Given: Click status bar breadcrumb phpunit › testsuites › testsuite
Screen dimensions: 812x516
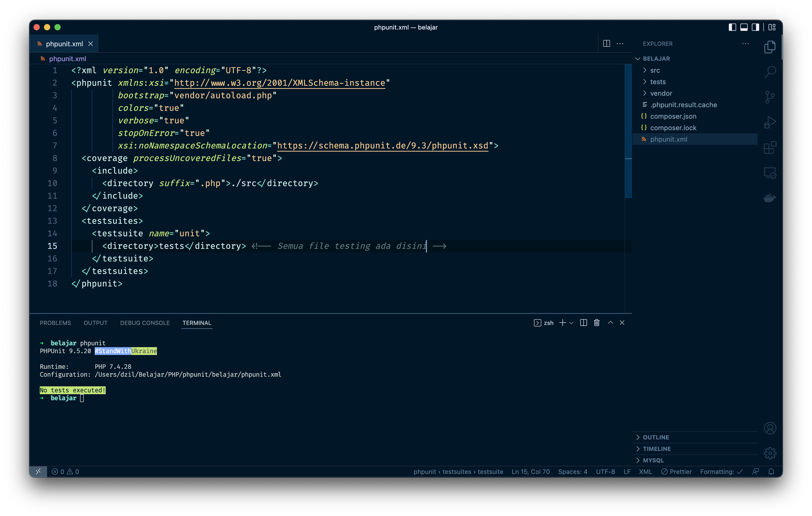Looking at the screenshot, I should pos(458,472).
